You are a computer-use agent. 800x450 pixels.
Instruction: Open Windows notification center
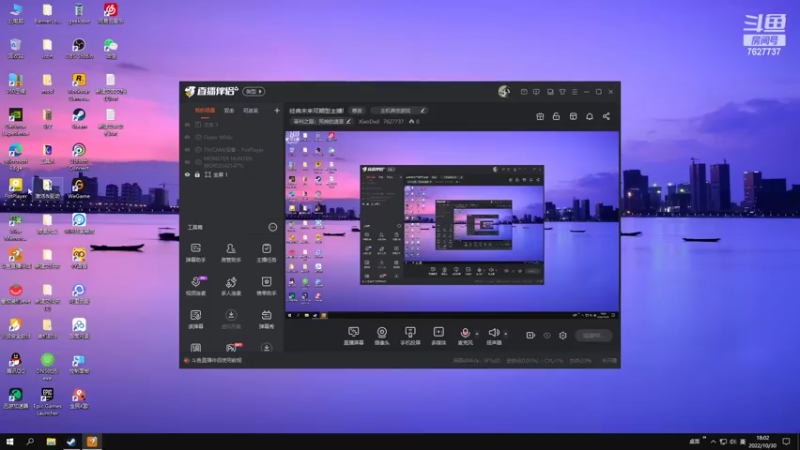click(x=786, y=441)
